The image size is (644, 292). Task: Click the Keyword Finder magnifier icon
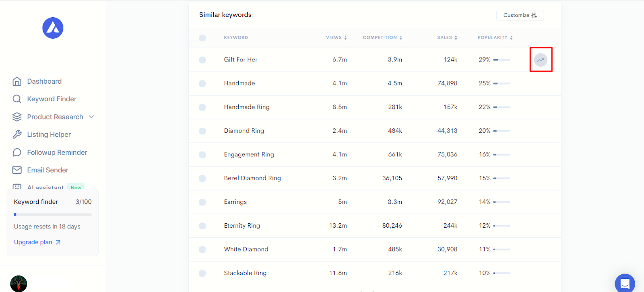[x=17, y=99]
